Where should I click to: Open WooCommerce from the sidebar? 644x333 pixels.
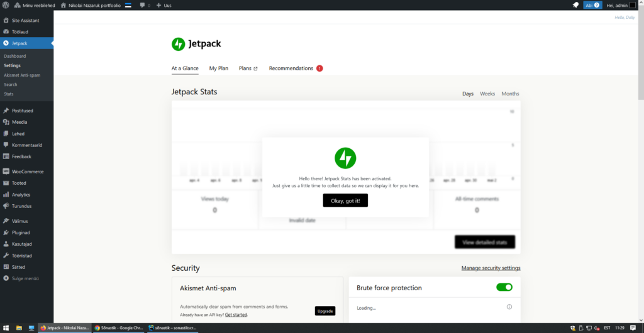pyautogui.click(x=27, y=172)
